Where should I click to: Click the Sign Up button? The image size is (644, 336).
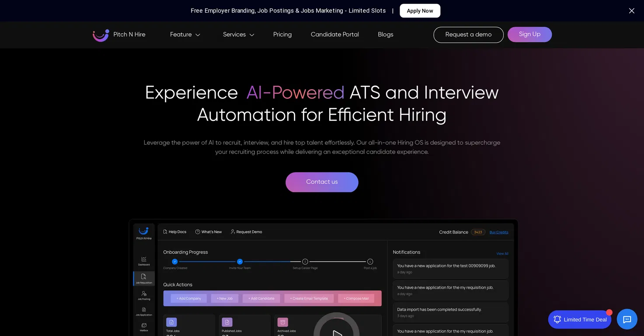point(529,35)
